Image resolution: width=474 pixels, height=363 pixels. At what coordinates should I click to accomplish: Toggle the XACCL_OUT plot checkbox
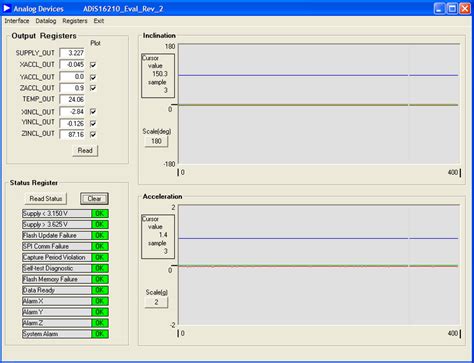click(93, 65)
